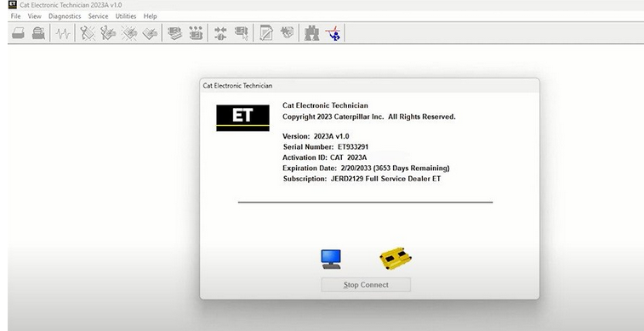This screenshot has height=331, width=644.
Task: Open Active Event Codes toolbar icon
Action: pyautogui.click(x=129, y=33)
